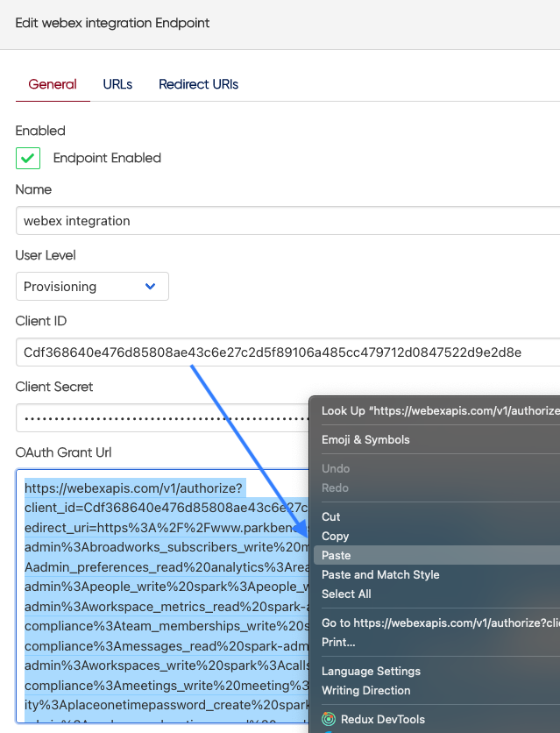Click the User Level label
Image resolution: width=560 pixels, height=733 pixels.
point(46,255)
